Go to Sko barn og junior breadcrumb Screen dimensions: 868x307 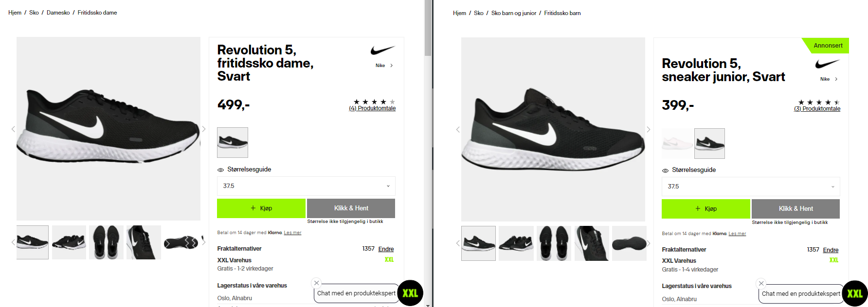coord(514,13)
